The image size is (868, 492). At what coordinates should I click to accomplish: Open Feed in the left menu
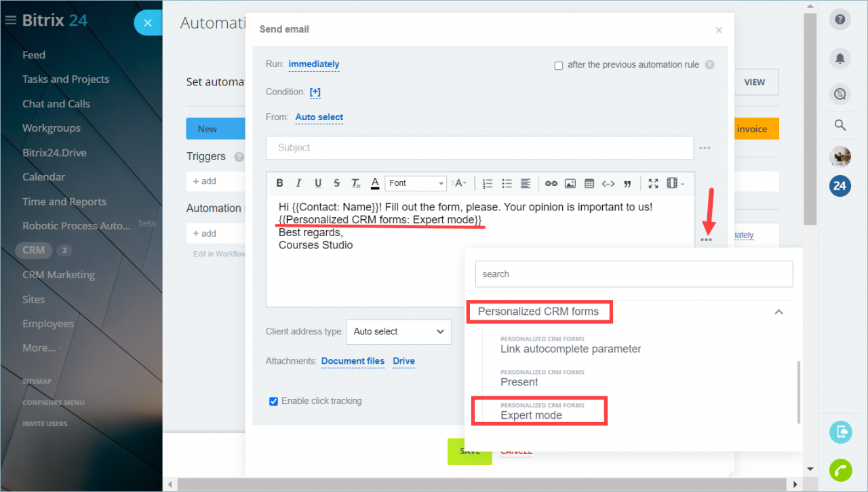(34, 55)
